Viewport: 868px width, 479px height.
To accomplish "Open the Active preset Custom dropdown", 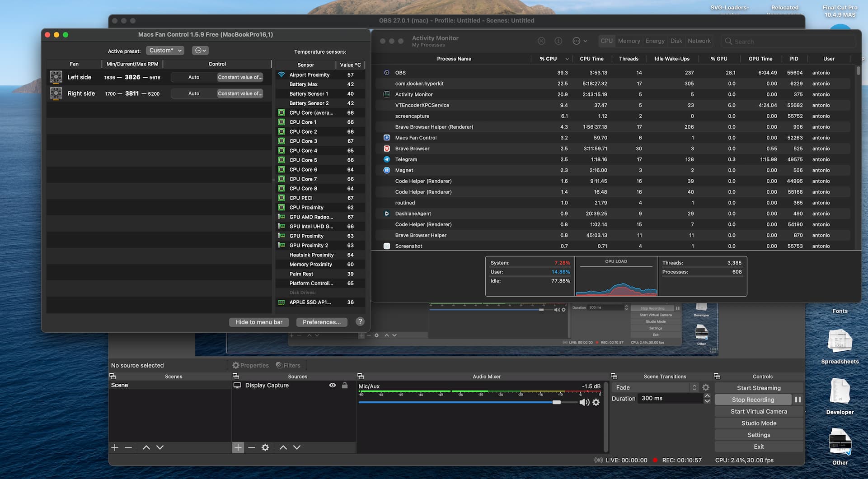I will pos(165,51).
